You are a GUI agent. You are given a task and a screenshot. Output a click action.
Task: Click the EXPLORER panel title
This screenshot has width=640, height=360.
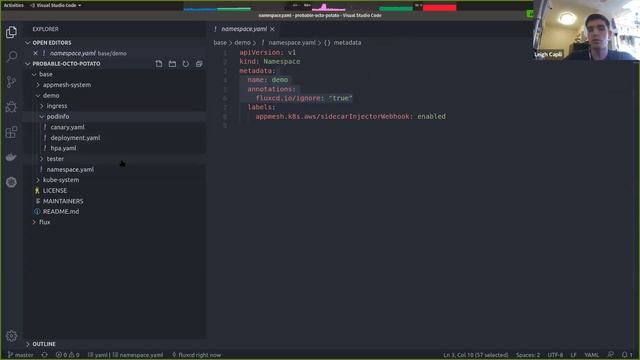(45, 29)
